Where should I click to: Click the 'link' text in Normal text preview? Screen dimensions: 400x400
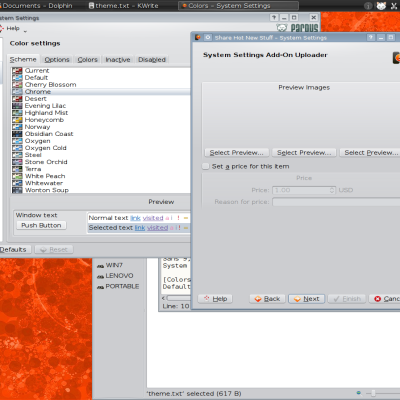coord(135,218)
